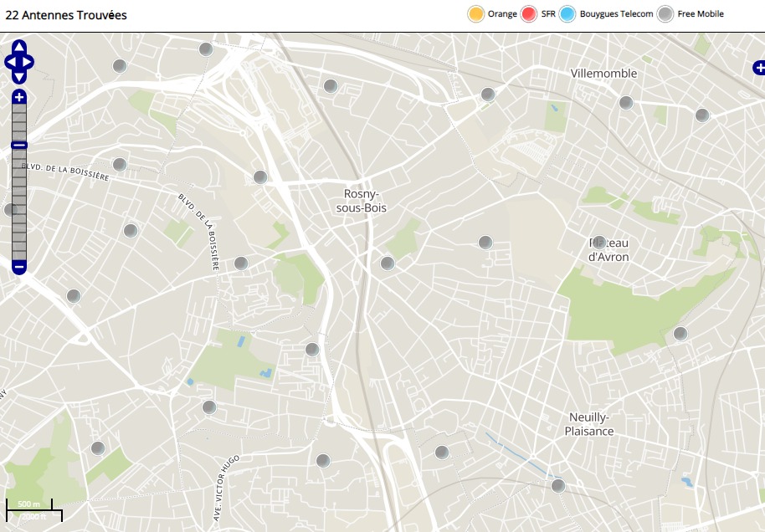
Task: Zoom out using the minus button
Action: pyautogui.click(x=19, y=267)
